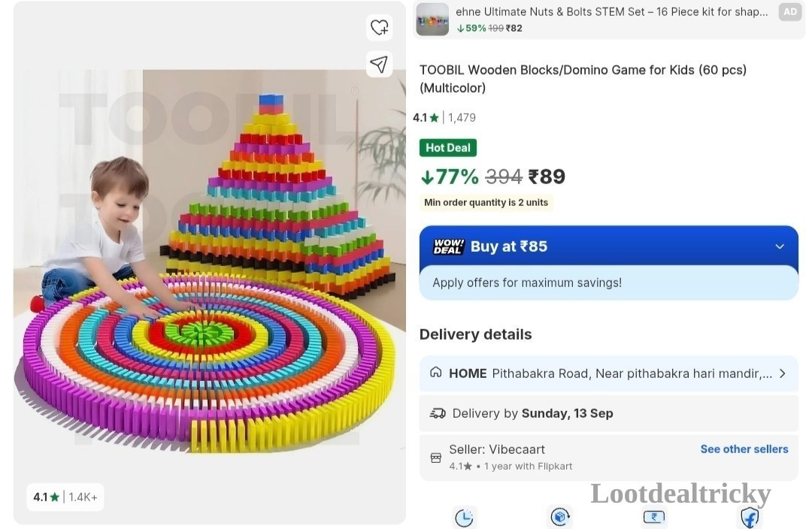Tap the 4.1 rating badge on image
812x529 pixels.
click(65, 497)
